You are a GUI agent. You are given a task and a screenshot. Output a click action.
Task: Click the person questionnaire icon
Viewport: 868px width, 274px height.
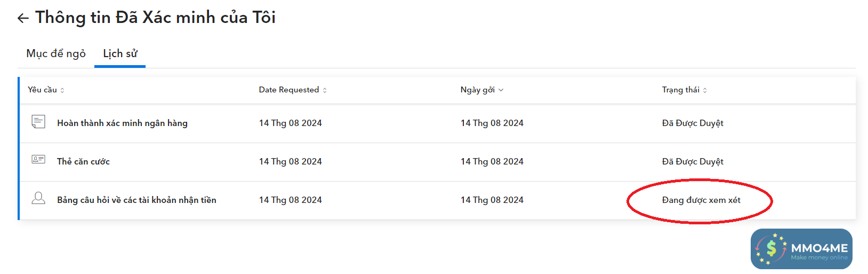[38, 199]
